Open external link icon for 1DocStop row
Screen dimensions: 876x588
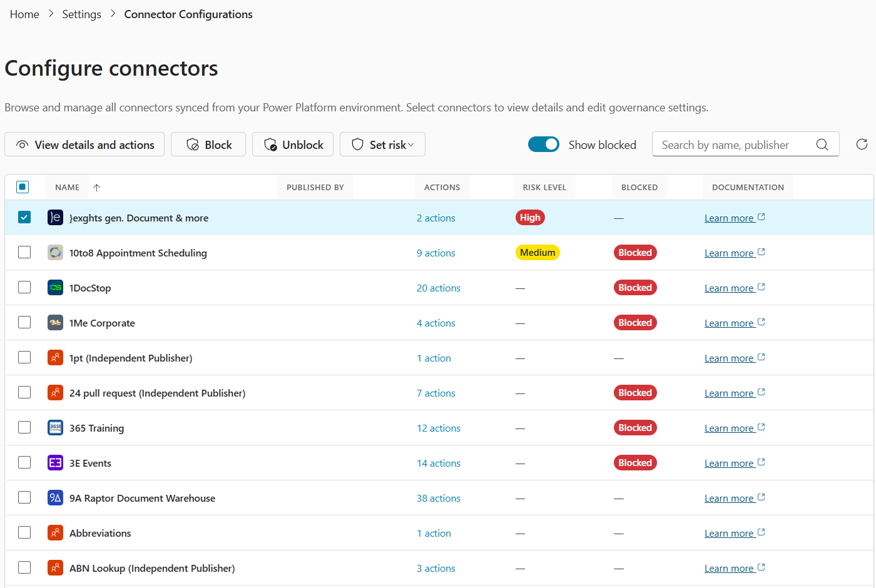point(761,287)
